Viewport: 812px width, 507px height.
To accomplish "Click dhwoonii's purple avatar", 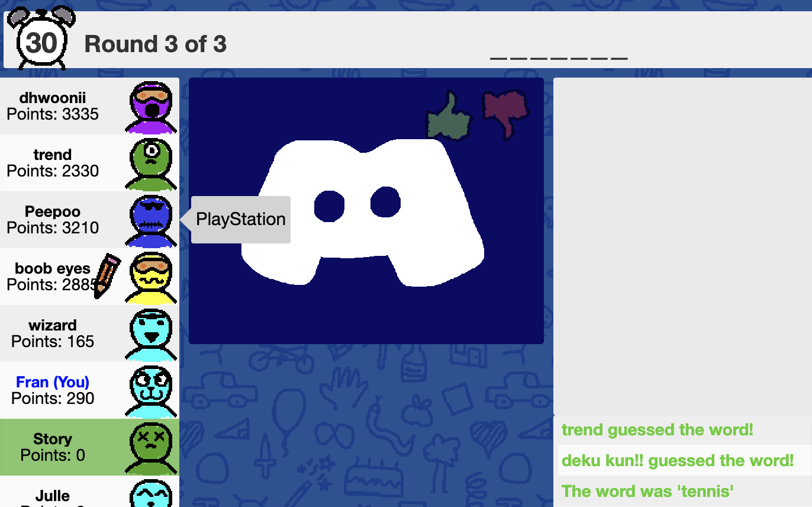I will 152,107.
